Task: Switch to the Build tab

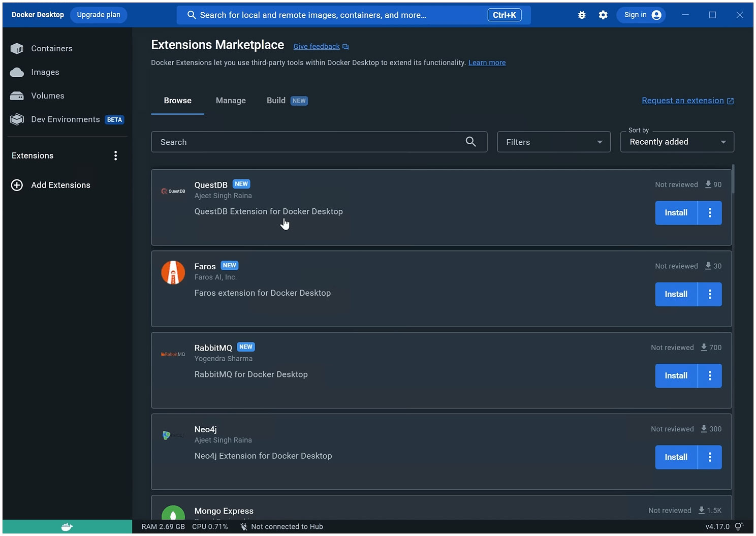Action: coord(287,101)
